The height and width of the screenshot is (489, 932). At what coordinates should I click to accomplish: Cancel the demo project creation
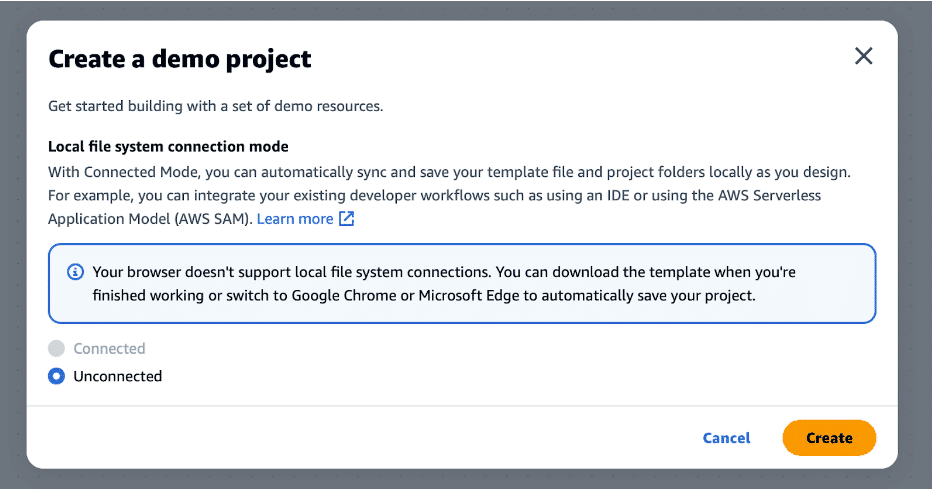[726, 438]
